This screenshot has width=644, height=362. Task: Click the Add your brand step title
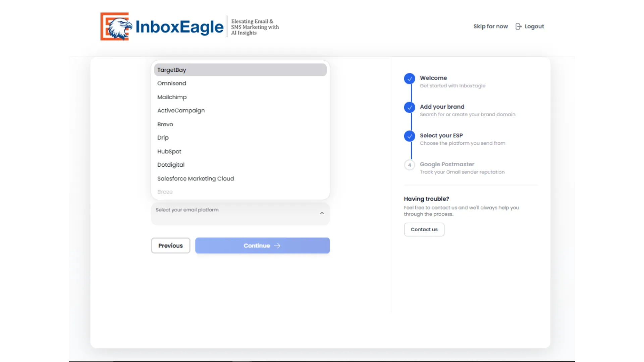pyautogui.click(x=442, y=107)
